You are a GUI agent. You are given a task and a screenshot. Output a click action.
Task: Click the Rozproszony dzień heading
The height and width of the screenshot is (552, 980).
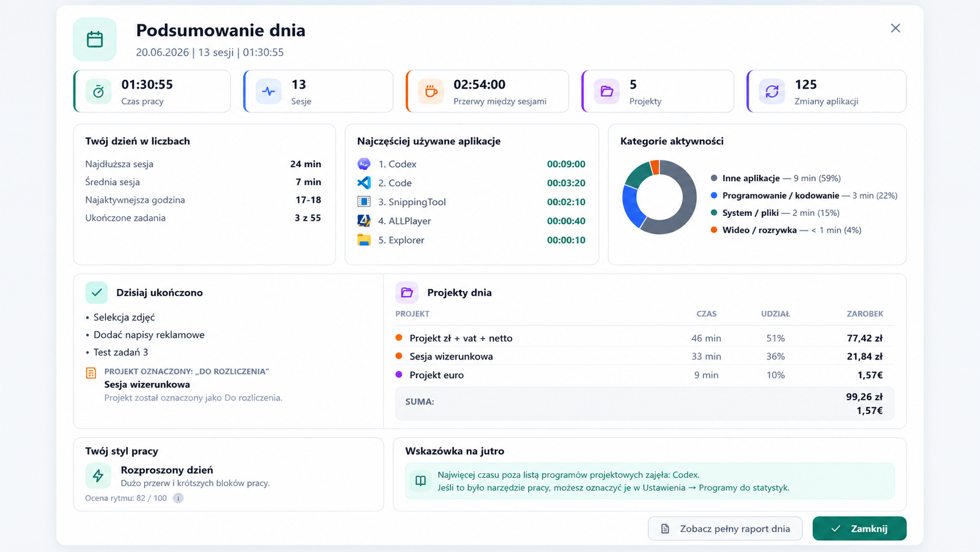(167, 470)
